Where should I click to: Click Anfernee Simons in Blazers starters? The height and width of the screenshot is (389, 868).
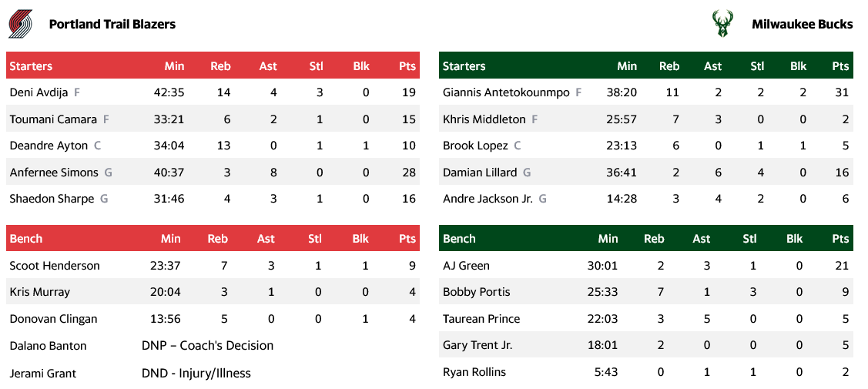click(x=54, y=173)
